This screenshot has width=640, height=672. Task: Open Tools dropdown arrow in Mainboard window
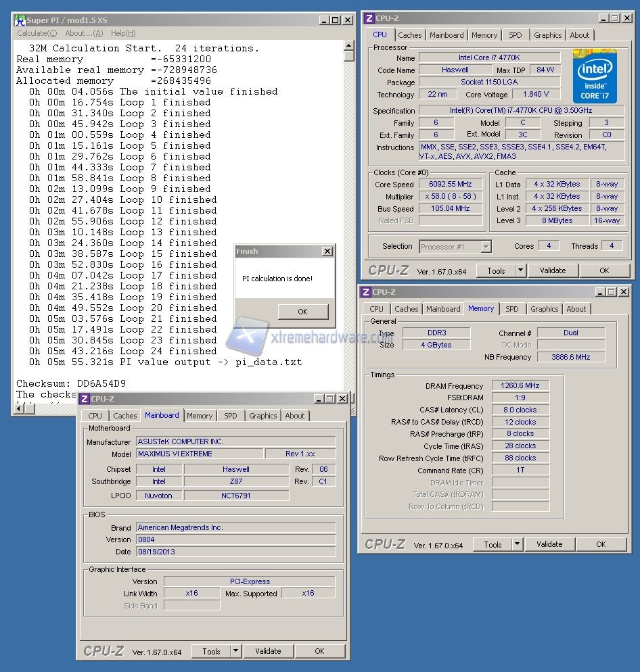[x=236, y=651]
